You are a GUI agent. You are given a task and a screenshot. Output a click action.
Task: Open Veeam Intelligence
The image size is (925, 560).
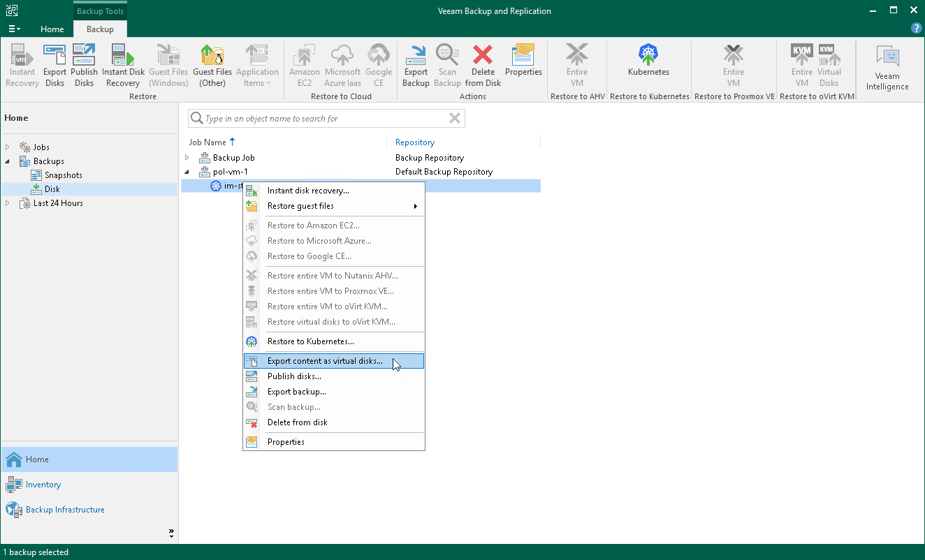[887, 68]
